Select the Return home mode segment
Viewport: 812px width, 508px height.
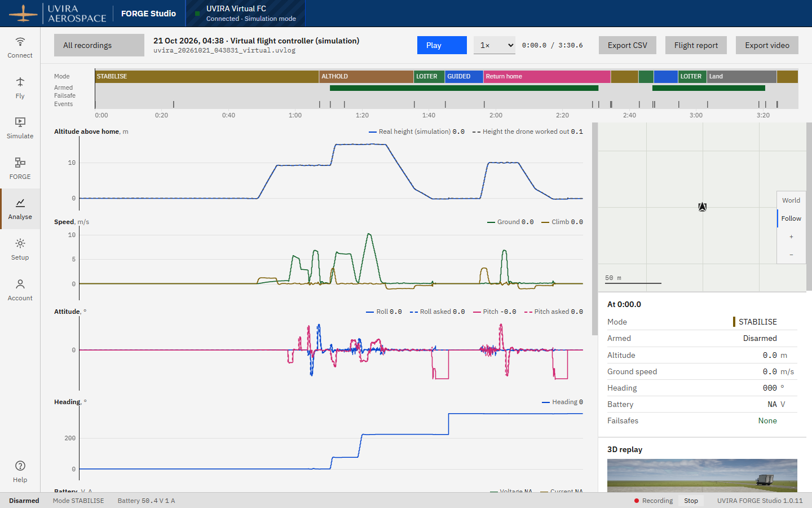(x=547, y=76)
